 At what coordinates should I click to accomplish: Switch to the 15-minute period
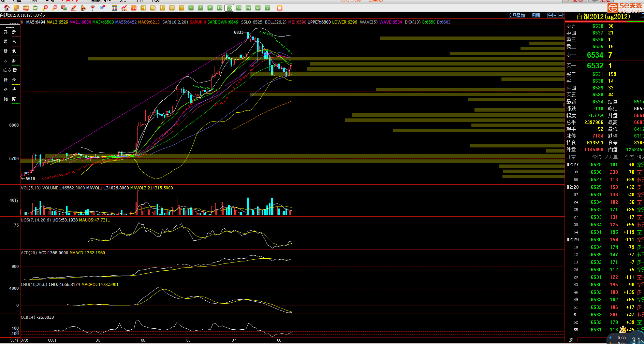tap(220, 8)
